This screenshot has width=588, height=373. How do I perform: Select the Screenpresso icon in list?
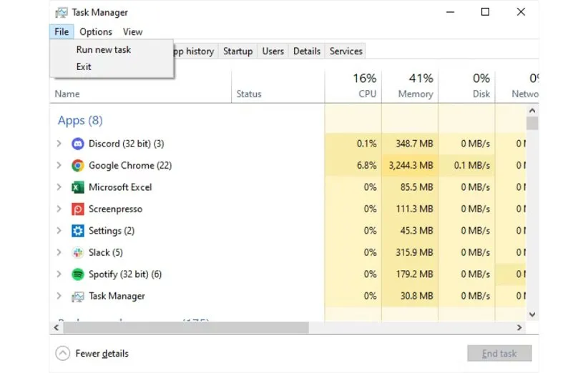(x=78, y=209)
